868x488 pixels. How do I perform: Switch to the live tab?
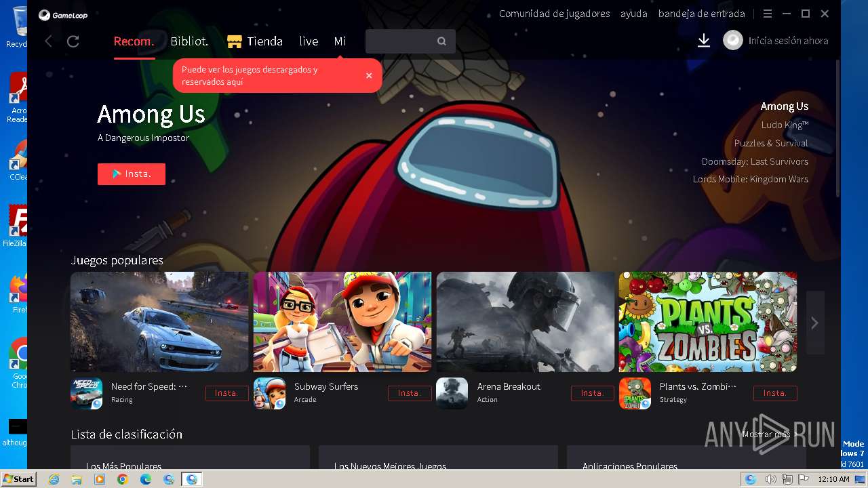click(309, 41)
